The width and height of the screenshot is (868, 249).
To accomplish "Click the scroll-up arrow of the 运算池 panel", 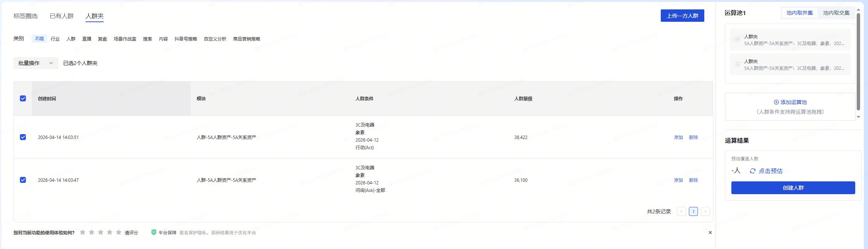I will 858,10.
